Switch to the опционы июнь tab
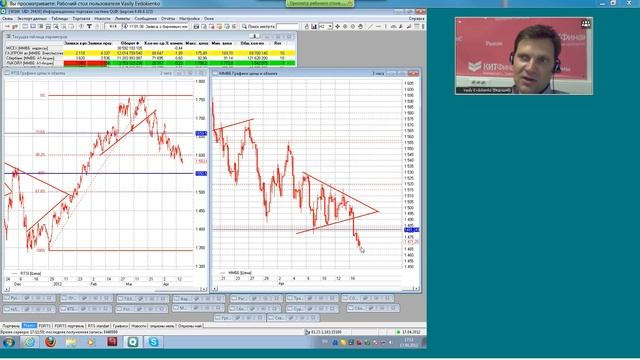 point(162,326)
